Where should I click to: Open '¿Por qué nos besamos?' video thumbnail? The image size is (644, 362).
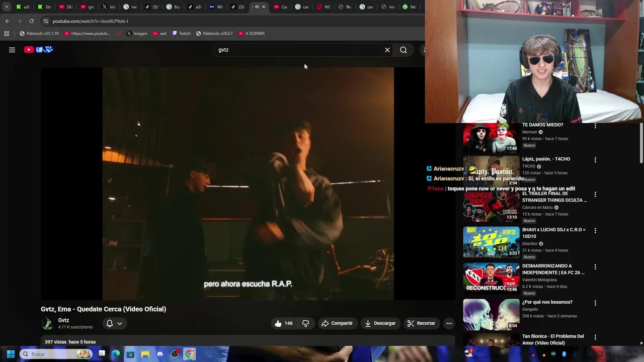coord(491,314)
